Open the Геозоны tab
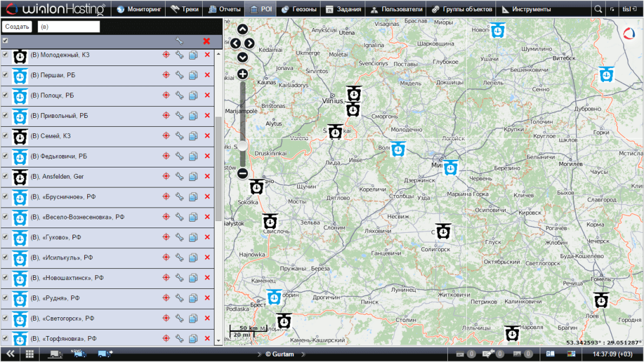Viewport: 644px width, 362px height. (x=299, y=9)
